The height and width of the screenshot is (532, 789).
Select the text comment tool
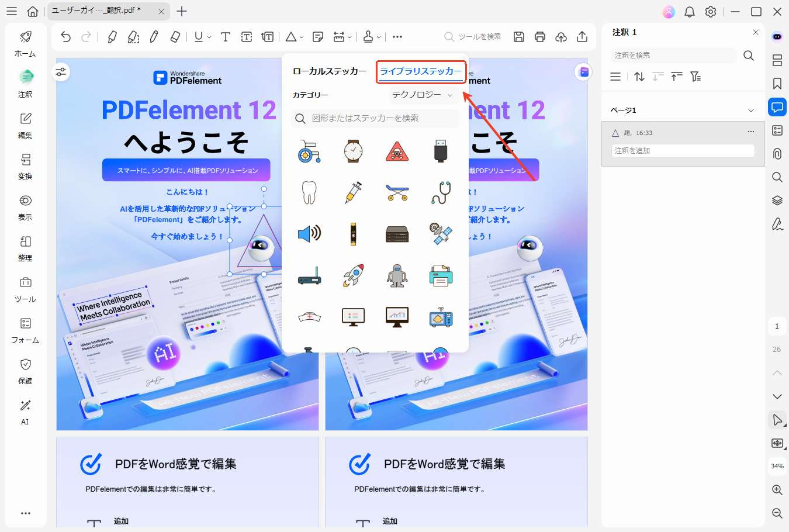click(x=226, y=36)
